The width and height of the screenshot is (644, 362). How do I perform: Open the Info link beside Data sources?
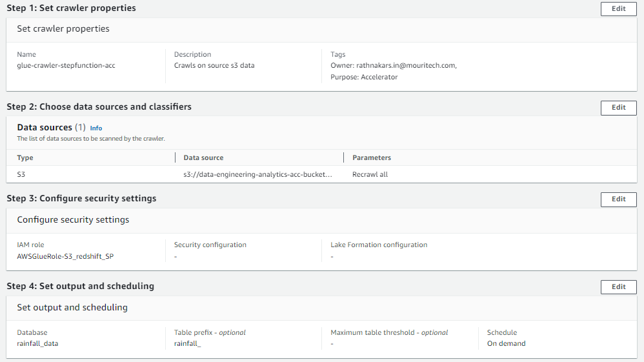[96, 128]
